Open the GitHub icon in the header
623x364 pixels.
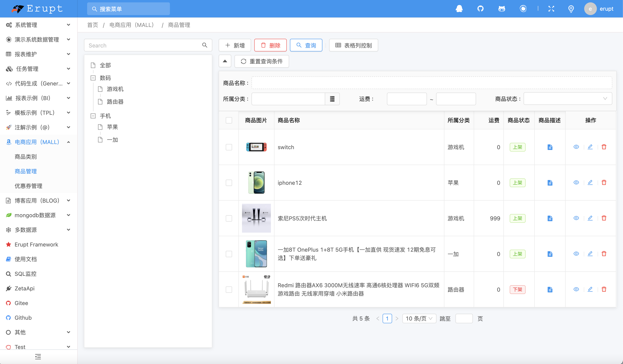pos(481,9)
